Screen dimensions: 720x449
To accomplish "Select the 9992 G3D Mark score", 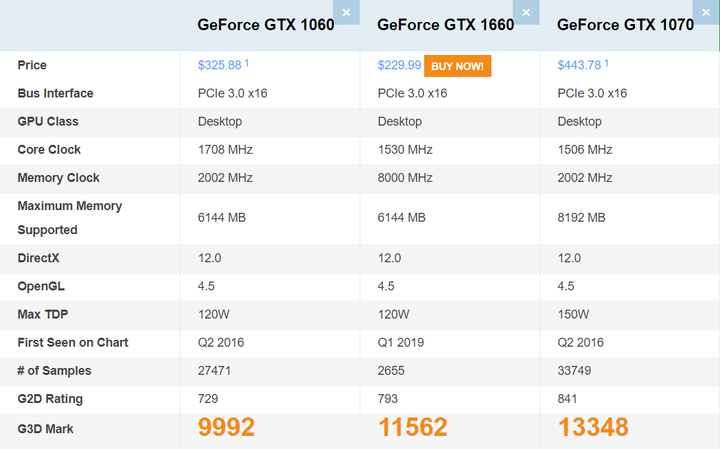I will click(x=226, y=427).
